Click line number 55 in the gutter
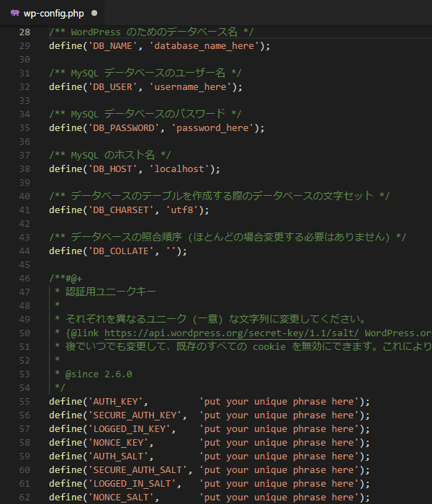 click(x=24, y=402)
